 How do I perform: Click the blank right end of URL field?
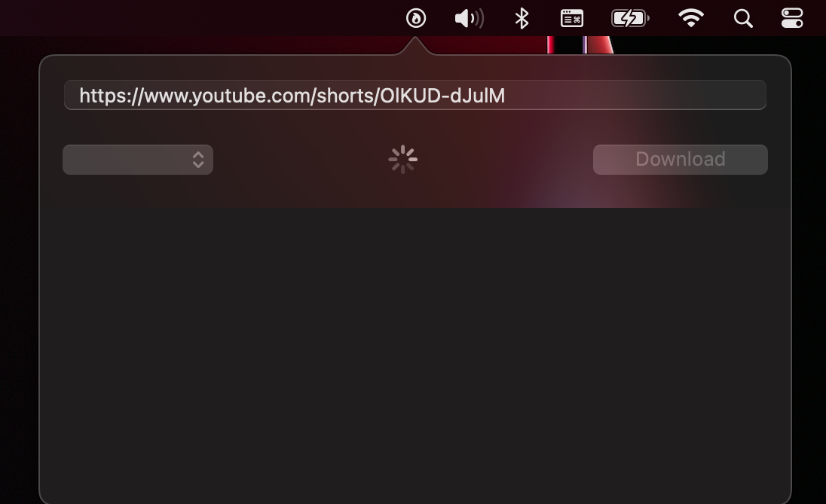(x=635, y=95)
